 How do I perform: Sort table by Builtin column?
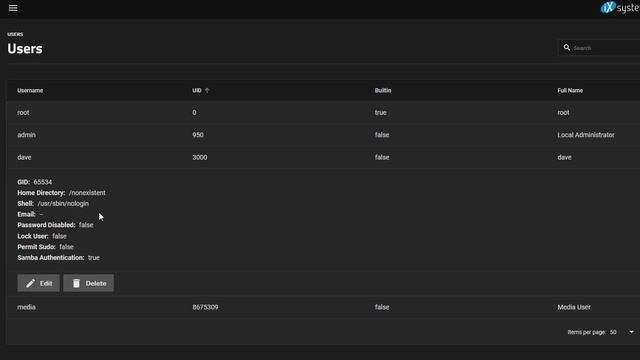[x=383, y=90]
